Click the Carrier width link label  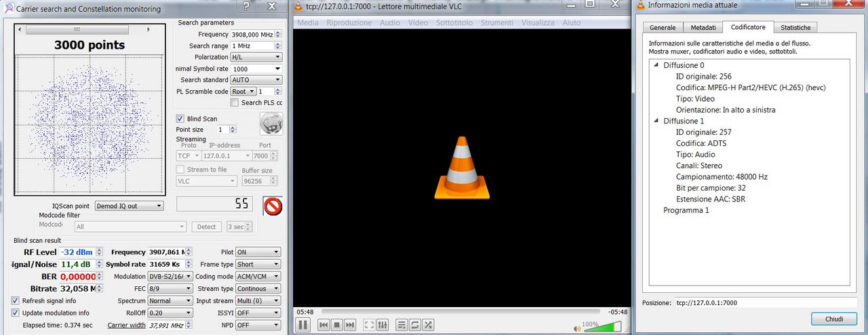[x=127, y=325]
